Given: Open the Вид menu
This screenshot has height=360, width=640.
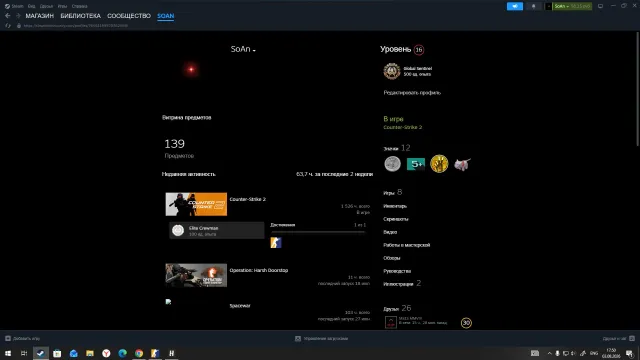Looking at the screenshot, I should pos(31,6).
